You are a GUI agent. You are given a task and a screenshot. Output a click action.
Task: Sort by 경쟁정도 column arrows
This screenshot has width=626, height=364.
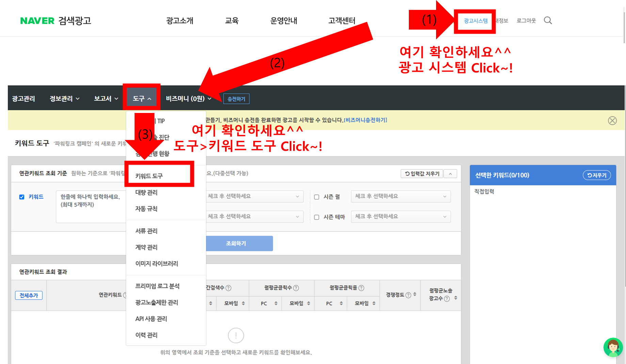(x=415, y=295)
